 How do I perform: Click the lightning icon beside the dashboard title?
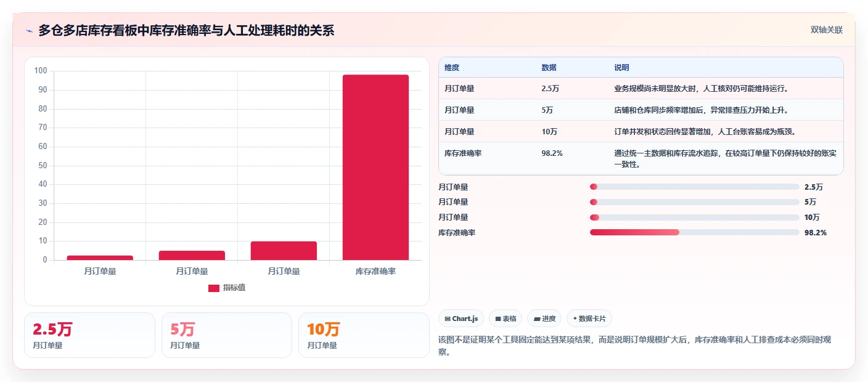point(29,31)
